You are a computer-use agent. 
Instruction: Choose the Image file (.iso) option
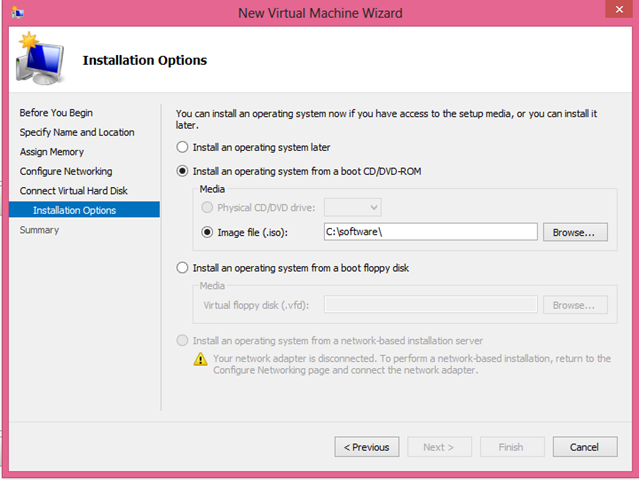[x=208, y=232]
